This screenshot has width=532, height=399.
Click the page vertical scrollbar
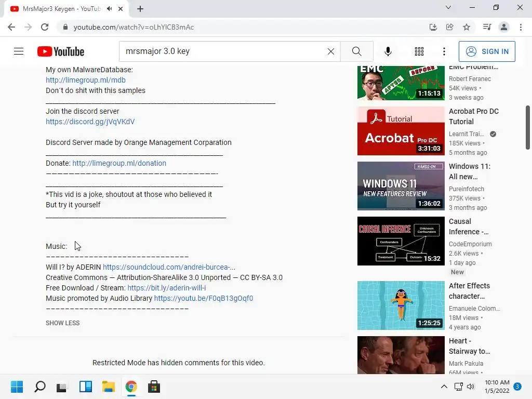click(x=528, y=128)
